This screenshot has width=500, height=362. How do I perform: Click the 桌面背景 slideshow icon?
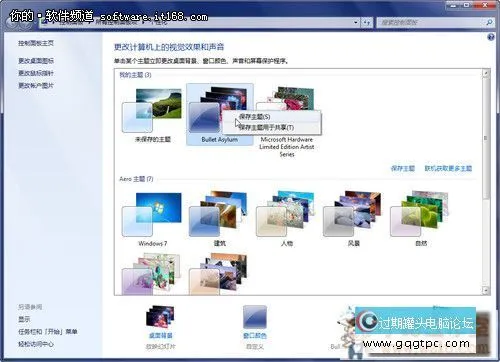pos(160,317)
